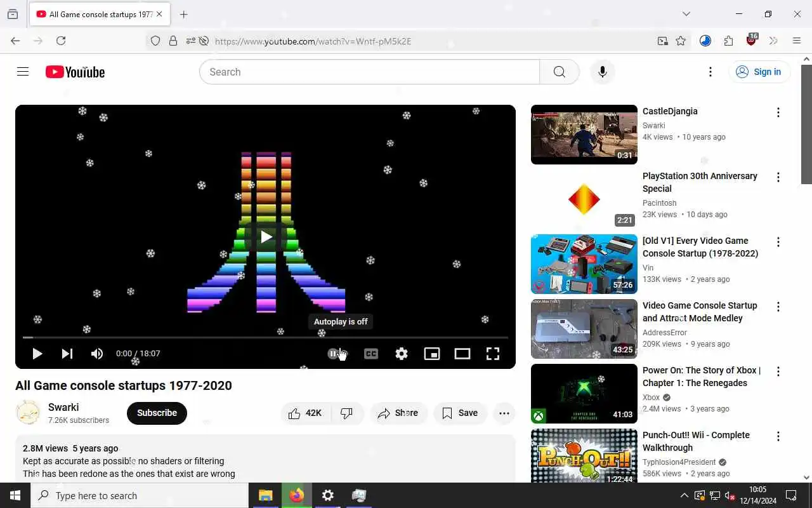Open the uBlock Origin extension icon
The image size is (812, 508).
[752, 40]
